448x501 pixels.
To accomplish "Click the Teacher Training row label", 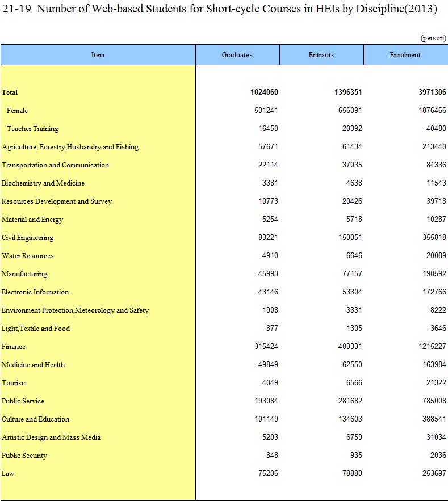I will point(32,129).
